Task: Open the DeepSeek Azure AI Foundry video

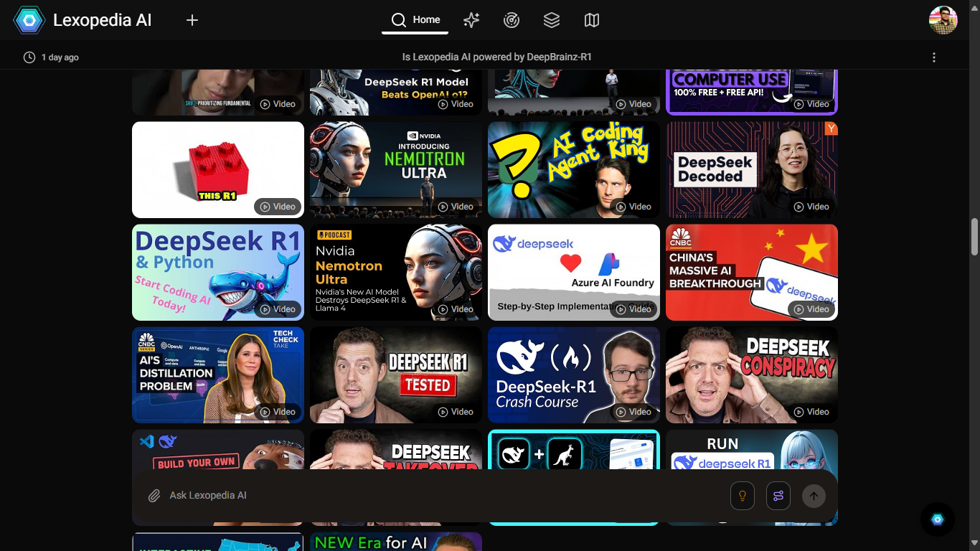Action: click(x=574, y=272)
